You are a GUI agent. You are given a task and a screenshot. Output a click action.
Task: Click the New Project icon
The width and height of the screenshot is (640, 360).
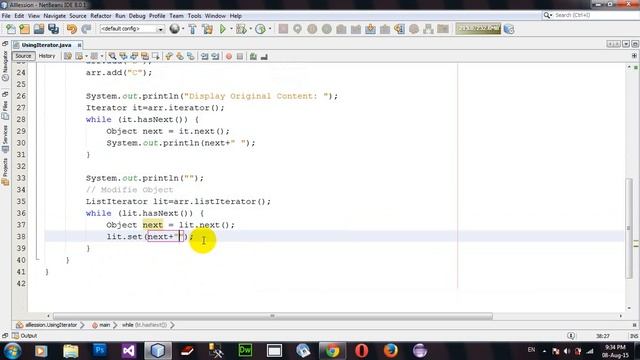24,29
